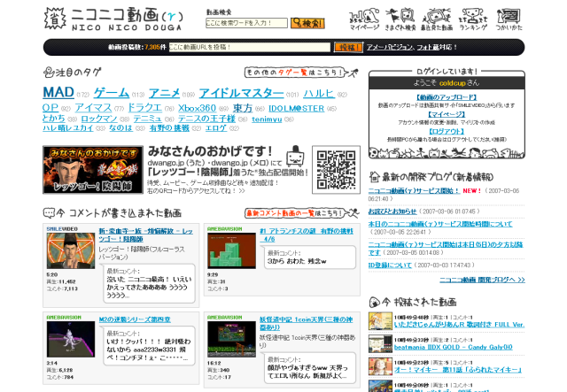Click the QR code image
Viewport: 567px width, 392px height.
click(336, 170)
